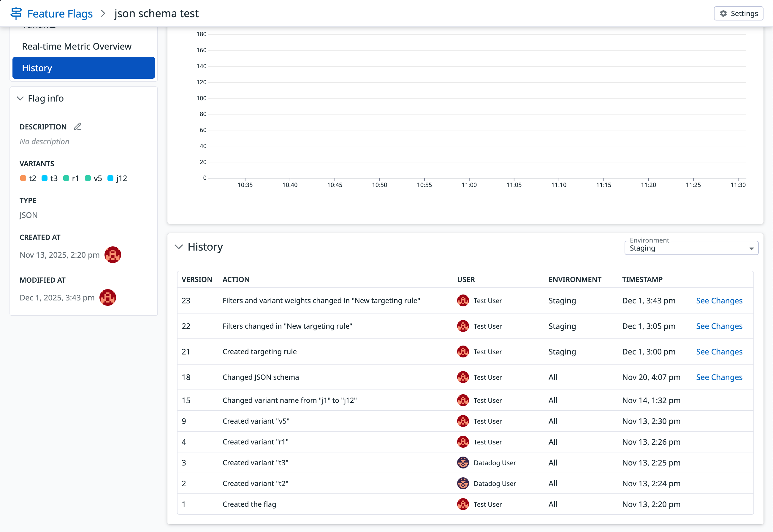Click the orange t2 variant color swatch
This screenshot has height=532, width=773.
pos(23,178)
